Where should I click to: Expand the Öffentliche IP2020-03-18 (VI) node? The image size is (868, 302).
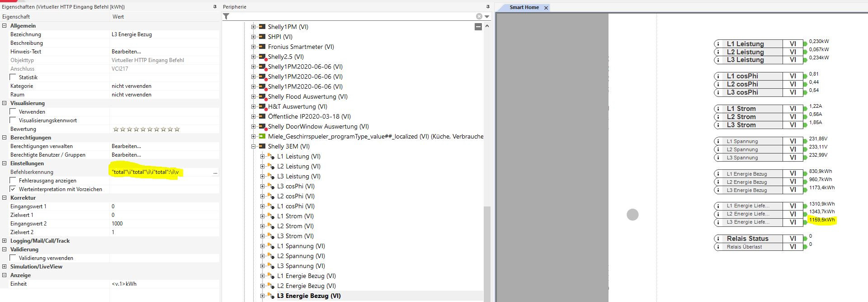[254, 116]
